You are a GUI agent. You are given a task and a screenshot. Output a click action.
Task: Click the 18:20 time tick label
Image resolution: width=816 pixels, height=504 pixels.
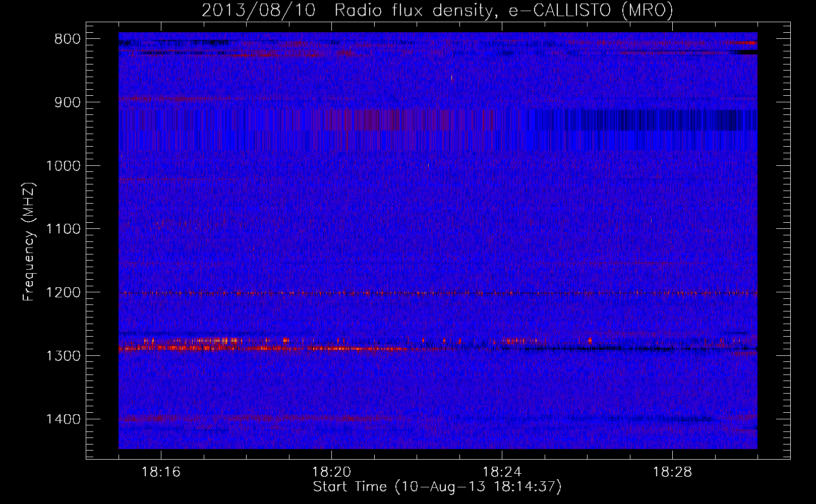[x=332, y=472]
